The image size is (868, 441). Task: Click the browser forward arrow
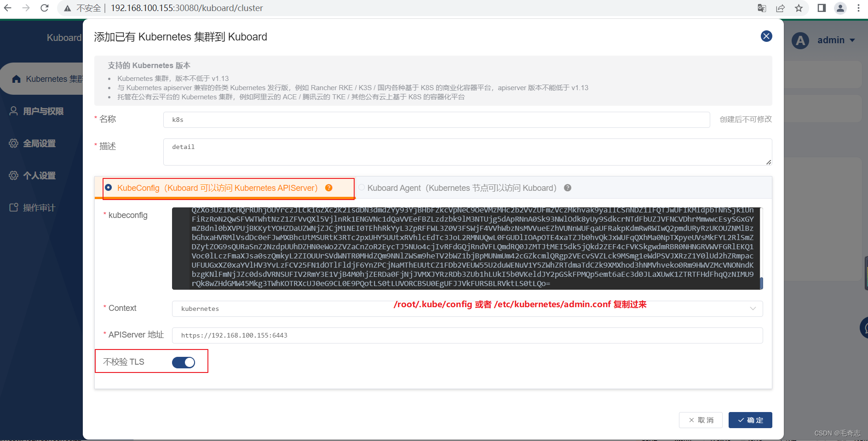[26, 8]
